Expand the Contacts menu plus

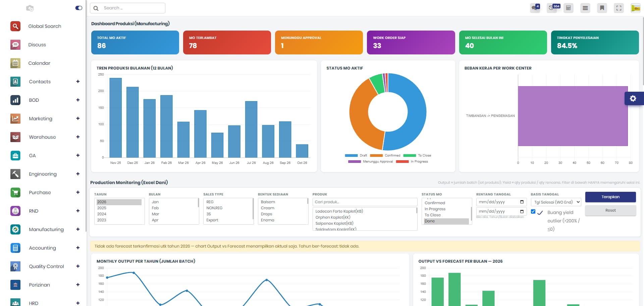(x=78, y=82)
